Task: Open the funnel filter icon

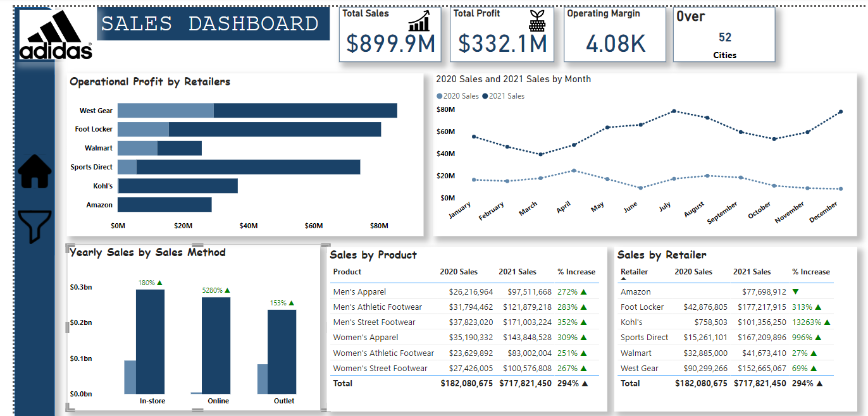Action: [35, 227]
